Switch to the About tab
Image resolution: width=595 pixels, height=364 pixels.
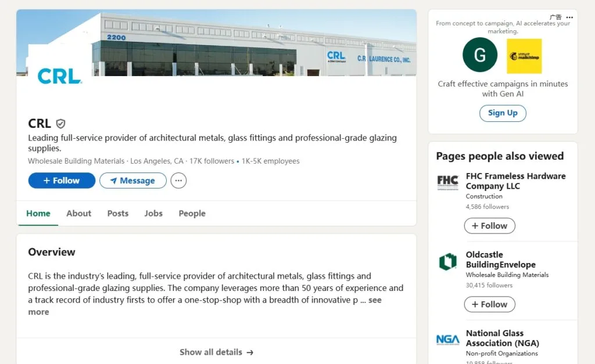coord(78,214)
